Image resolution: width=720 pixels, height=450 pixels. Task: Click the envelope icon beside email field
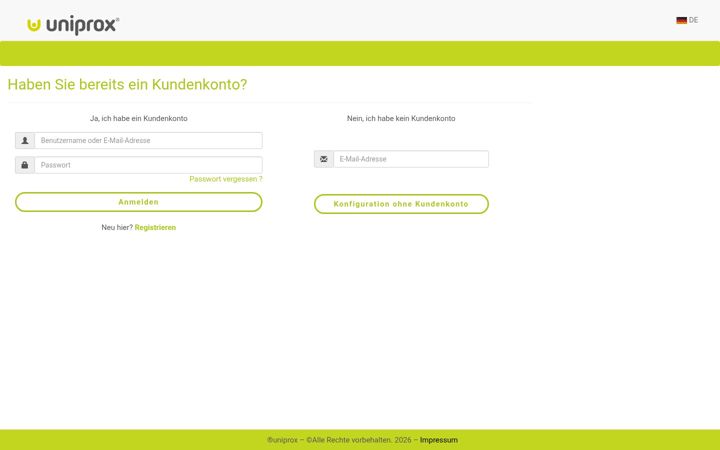(x=324, y=159)
